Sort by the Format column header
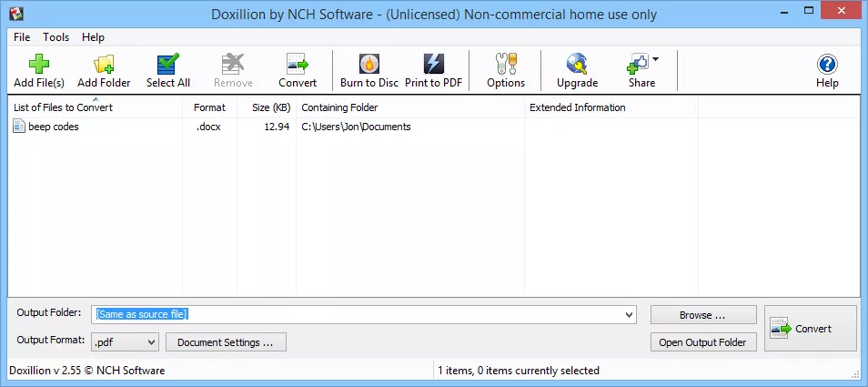868x387 pixels. point(210,107)
